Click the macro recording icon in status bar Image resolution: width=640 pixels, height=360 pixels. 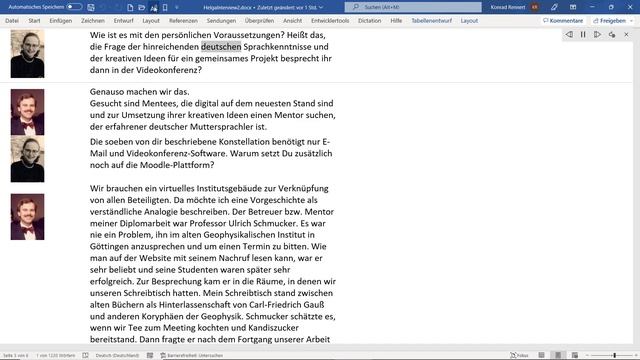pos(150,356)
